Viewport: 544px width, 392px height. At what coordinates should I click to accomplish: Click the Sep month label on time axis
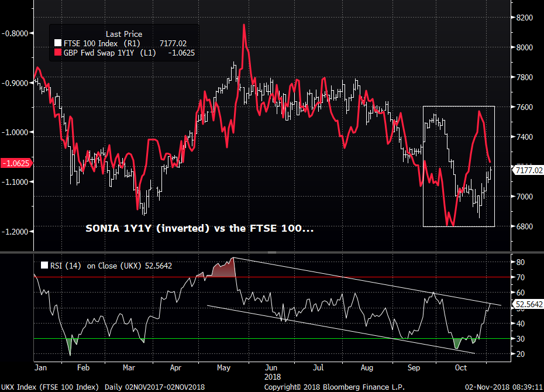coord(414,367)
